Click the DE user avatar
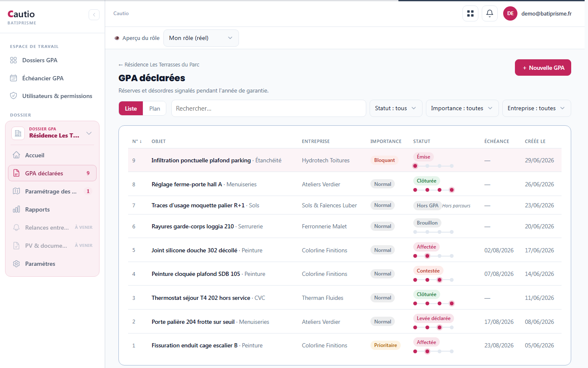The height and width of the screenshot is (368, 588). [510, 13]
